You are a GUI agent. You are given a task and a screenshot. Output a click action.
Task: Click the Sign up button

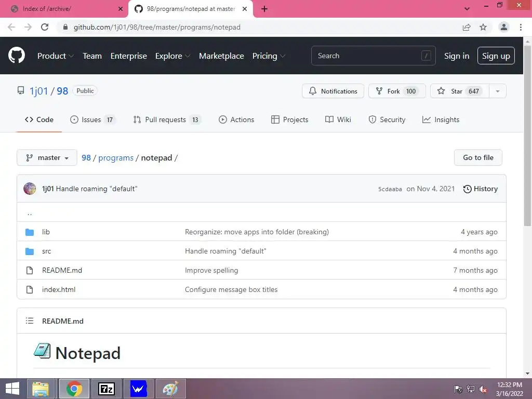click(496, 56)
